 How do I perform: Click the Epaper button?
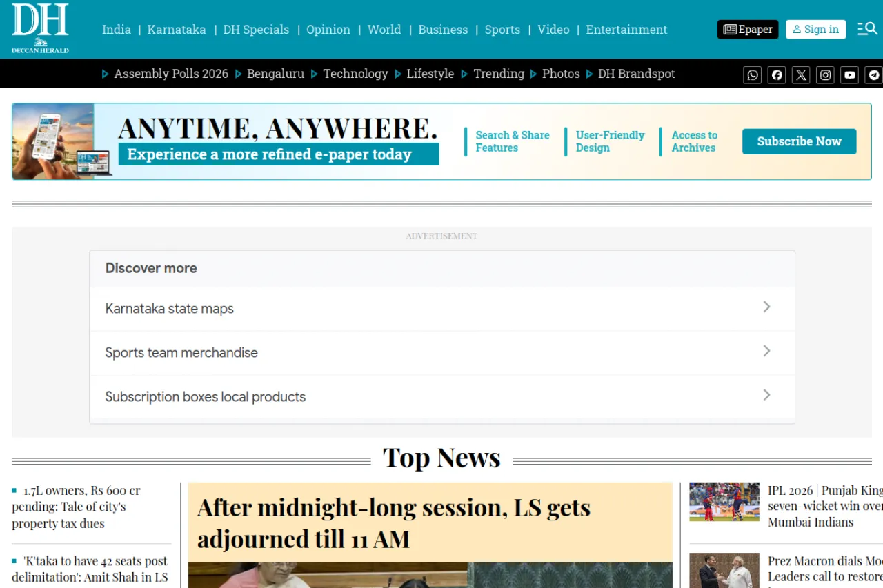(x=748, y=29)
